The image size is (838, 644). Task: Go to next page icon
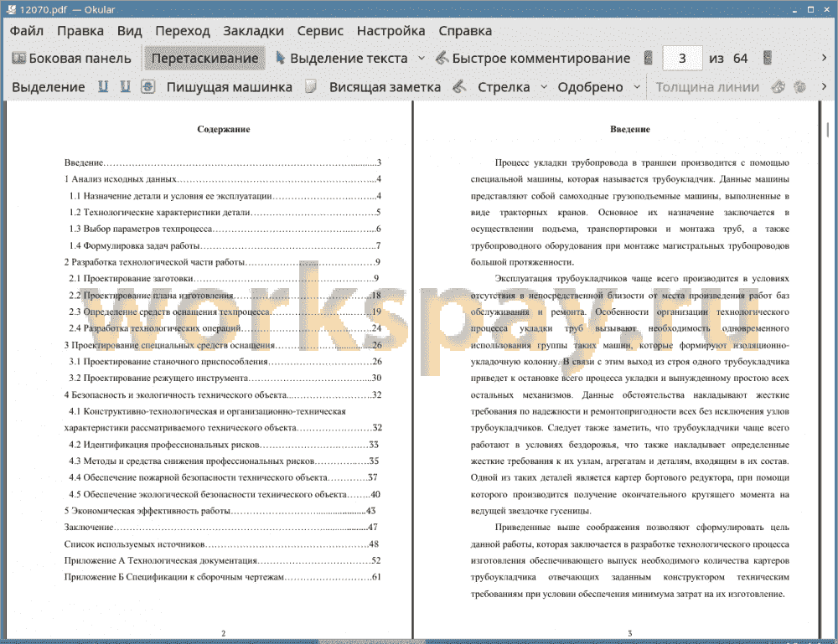[768, 59]
